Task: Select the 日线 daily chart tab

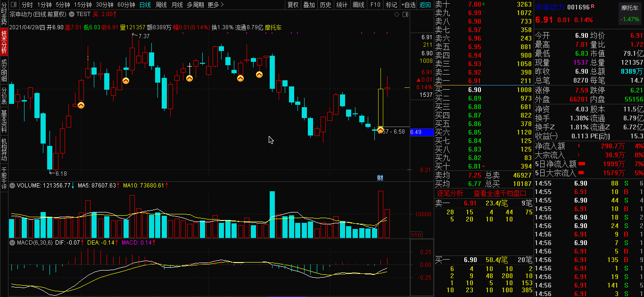Action: [145, 5]
